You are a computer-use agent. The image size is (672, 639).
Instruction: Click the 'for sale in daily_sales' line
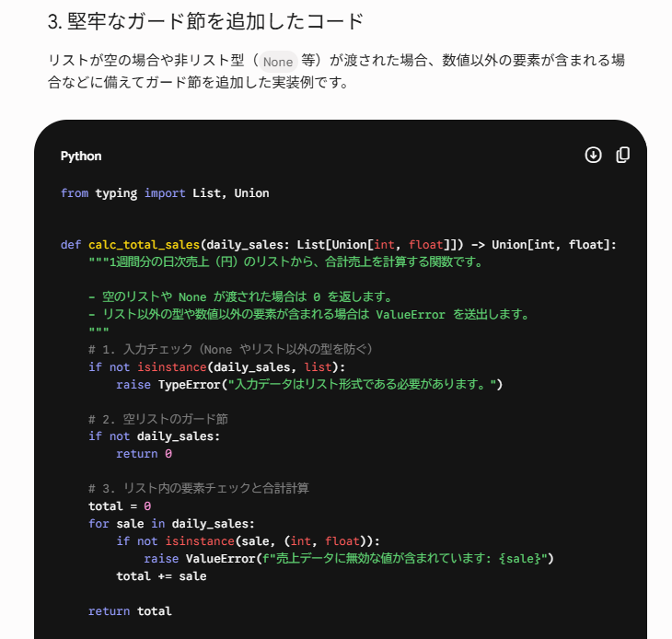tap(171, 524)
